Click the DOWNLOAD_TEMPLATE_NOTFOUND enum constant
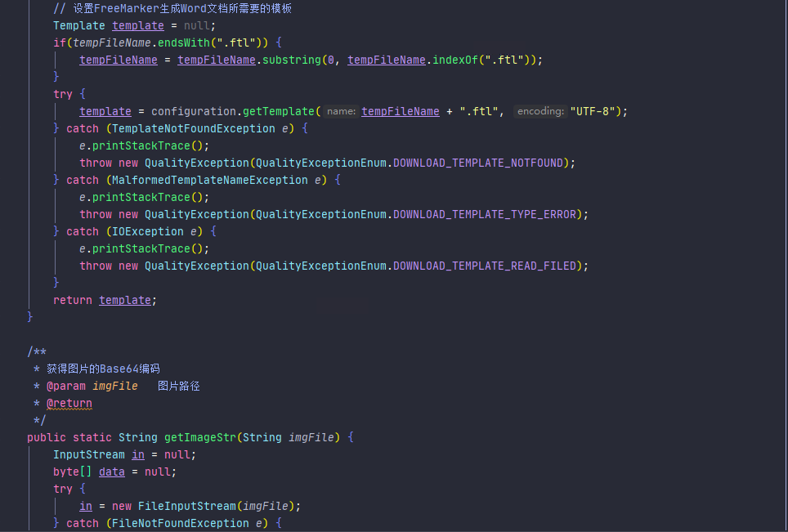 478,163
